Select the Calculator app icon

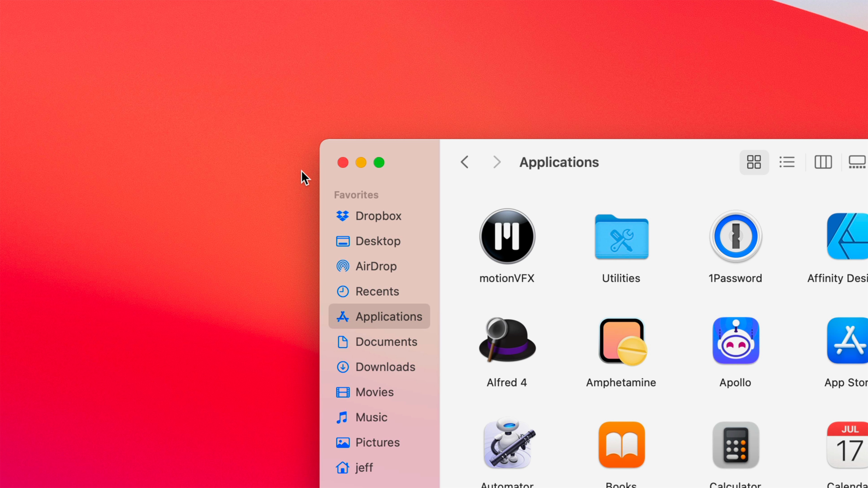click(x=736, y=445)
